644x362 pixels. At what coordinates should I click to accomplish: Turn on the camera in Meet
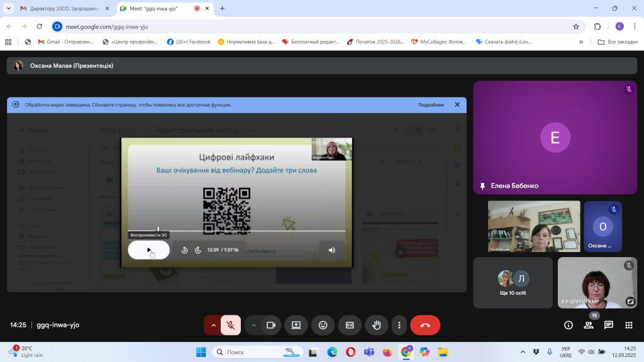(271, 325)
